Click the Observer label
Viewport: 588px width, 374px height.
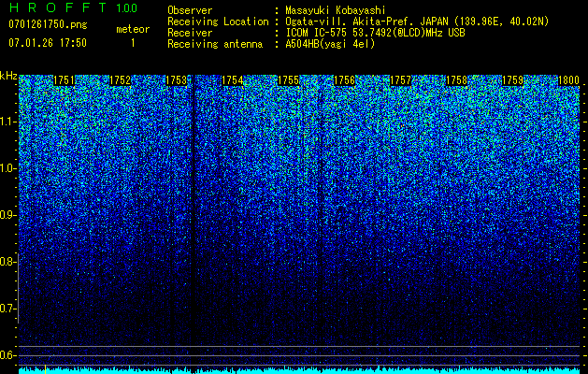coord(190,10)
